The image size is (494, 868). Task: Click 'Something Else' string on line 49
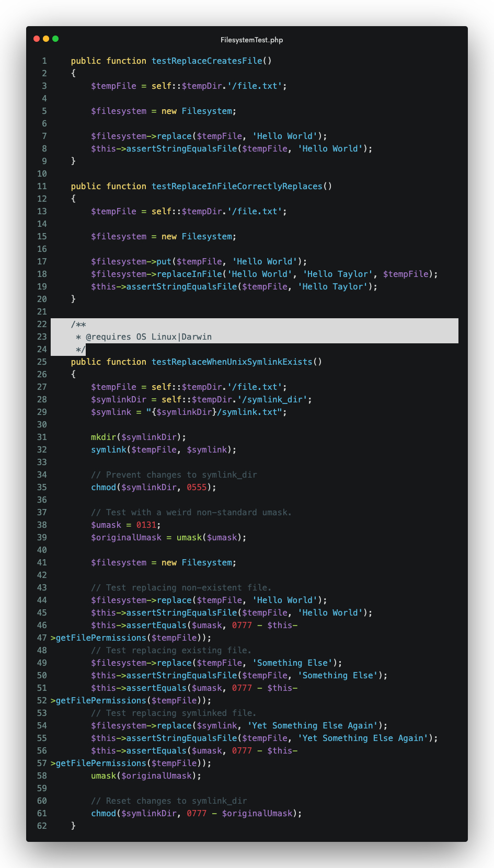292,663
